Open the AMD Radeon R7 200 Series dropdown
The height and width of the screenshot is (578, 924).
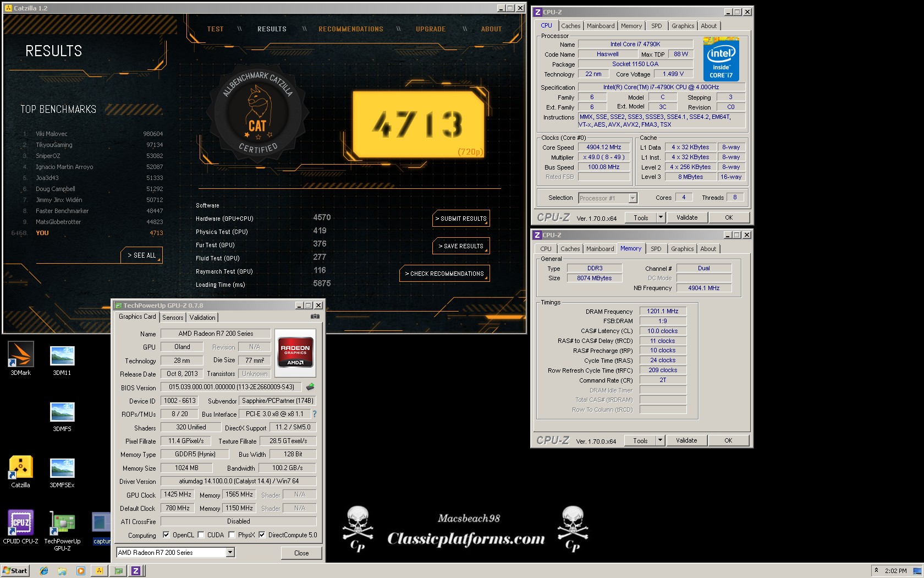pos(230,552)
